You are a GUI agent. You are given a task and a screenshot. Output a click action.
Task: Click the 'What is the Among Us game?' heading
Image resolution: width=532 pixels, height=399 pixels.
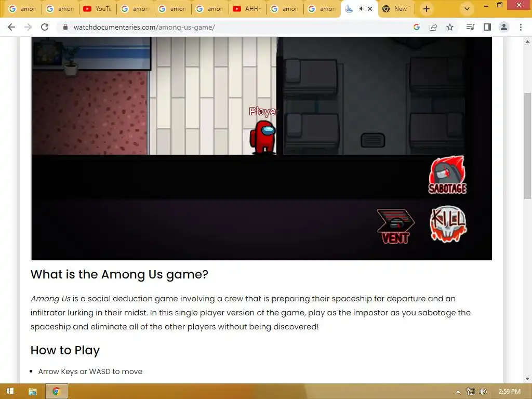119,274
